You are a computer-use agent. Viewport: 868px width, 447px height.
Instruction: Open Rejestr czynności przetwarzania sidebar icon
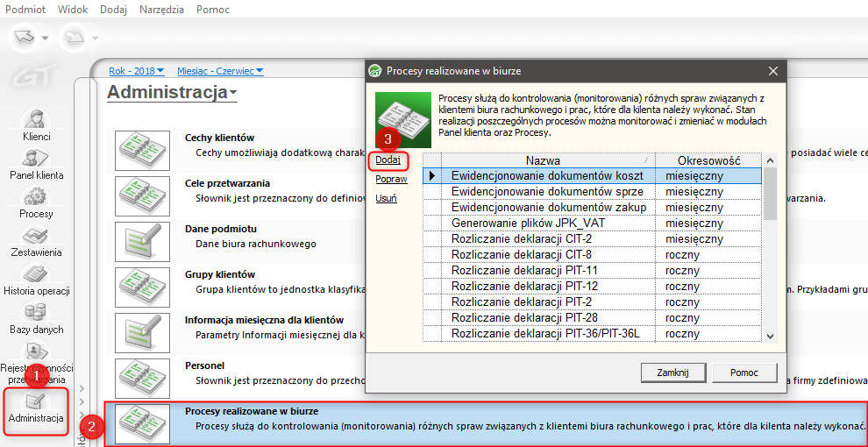pyautogui.click(x=37, y=351)
